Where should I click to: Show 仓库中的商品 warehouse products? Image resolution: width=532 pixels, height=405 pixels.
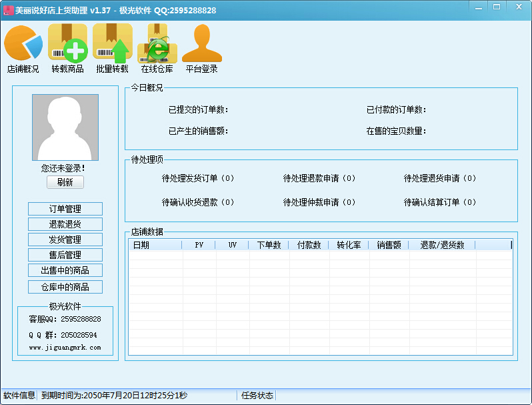tap(65, 287)
